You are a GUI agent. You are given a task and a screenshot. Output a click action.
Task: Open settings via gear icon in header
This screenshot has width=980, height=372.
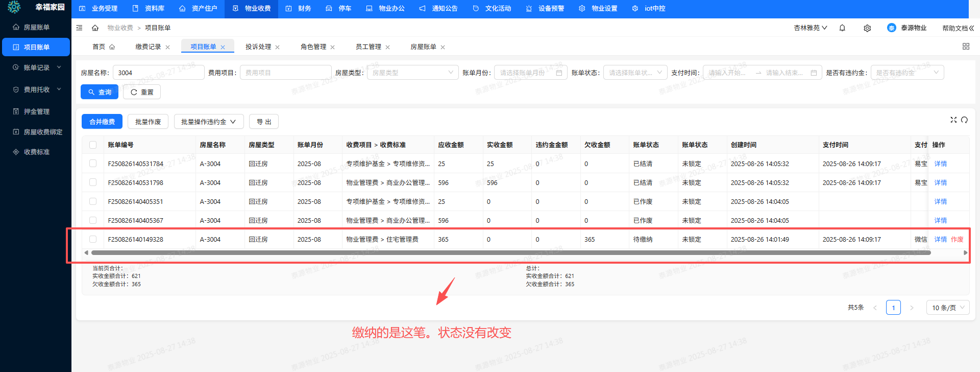click(867, 28)
